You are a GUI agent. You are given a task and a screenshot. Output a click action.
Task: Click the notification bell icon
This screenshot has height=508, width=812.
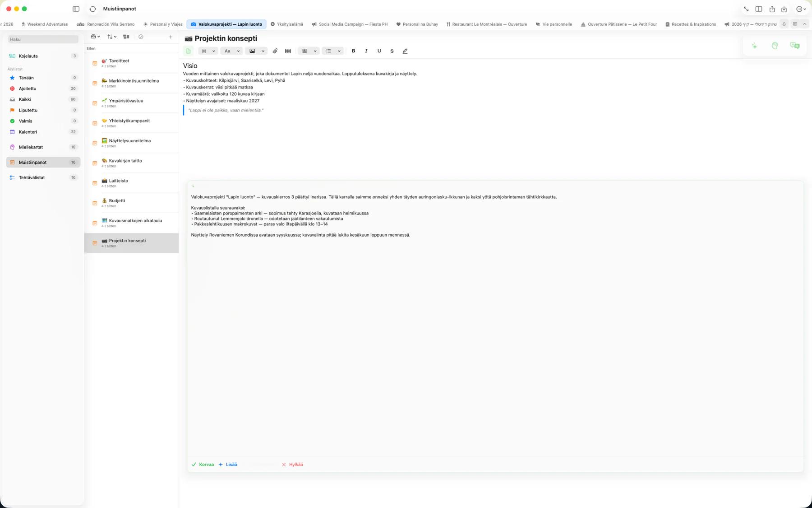(784, 24)
